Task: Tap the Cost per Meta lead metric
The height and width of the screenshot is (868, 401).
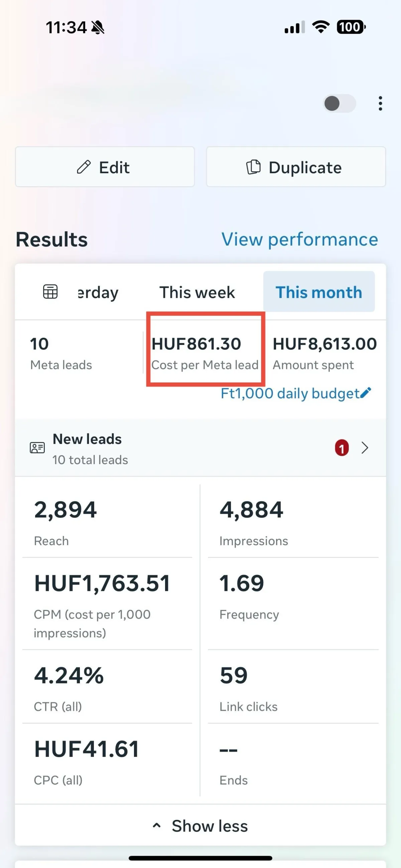Action: pos(205,353)
